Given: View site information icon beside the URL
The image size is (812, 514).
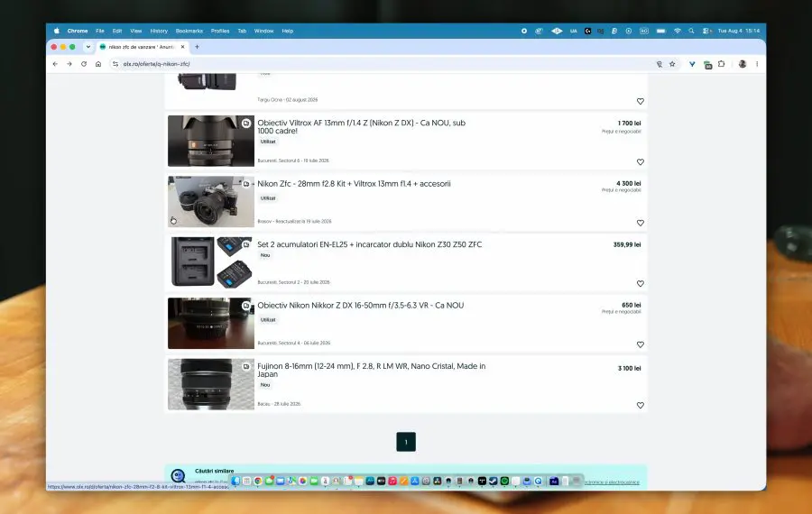Looking at the screenshot, I should coord(115,64).
